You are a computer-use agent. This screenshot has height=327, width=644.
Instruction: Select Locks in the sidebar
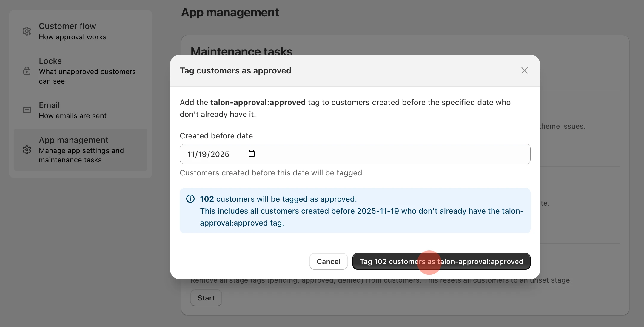pos(81,70)
